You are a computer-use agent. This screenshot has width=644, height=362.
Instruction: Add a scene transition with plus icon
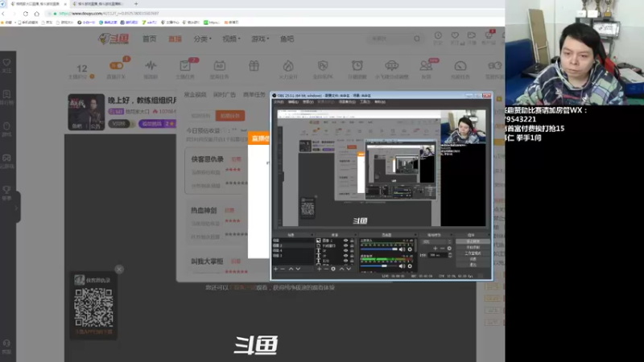(x=436, y=249)
